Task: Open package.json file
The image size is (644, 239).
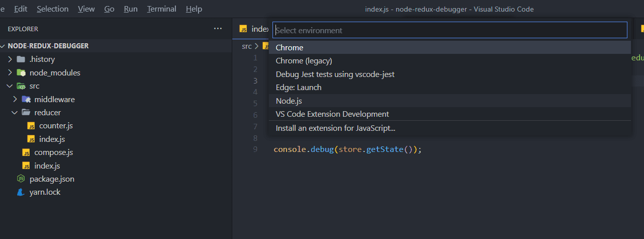Action: coord(52,179)
